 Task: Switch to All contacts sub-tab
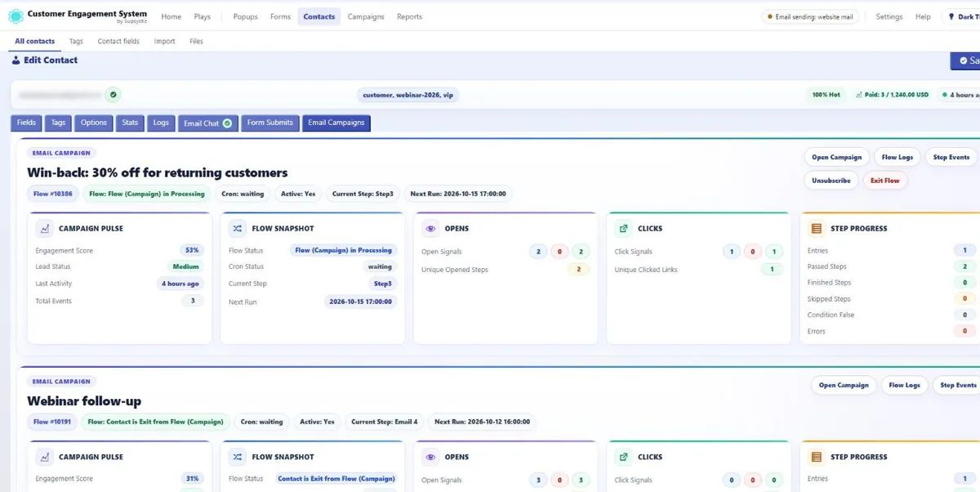(35, 42)
